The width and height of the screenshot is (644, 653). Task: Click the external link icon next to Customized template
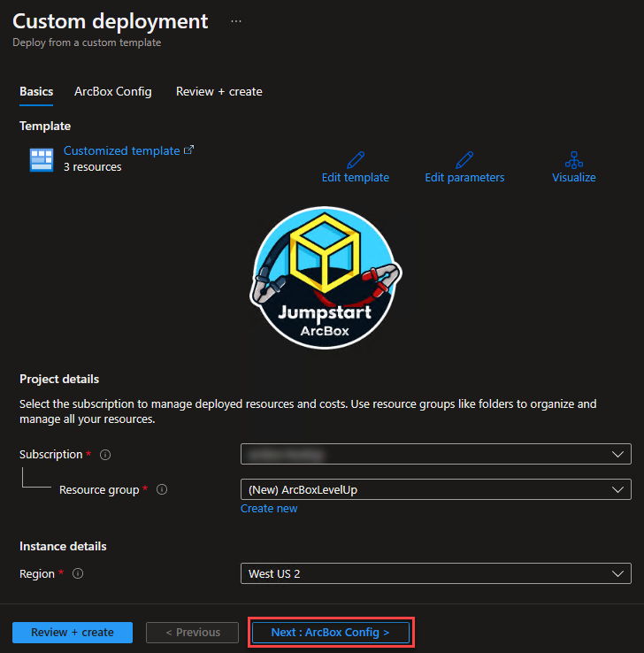click(189, 150)
